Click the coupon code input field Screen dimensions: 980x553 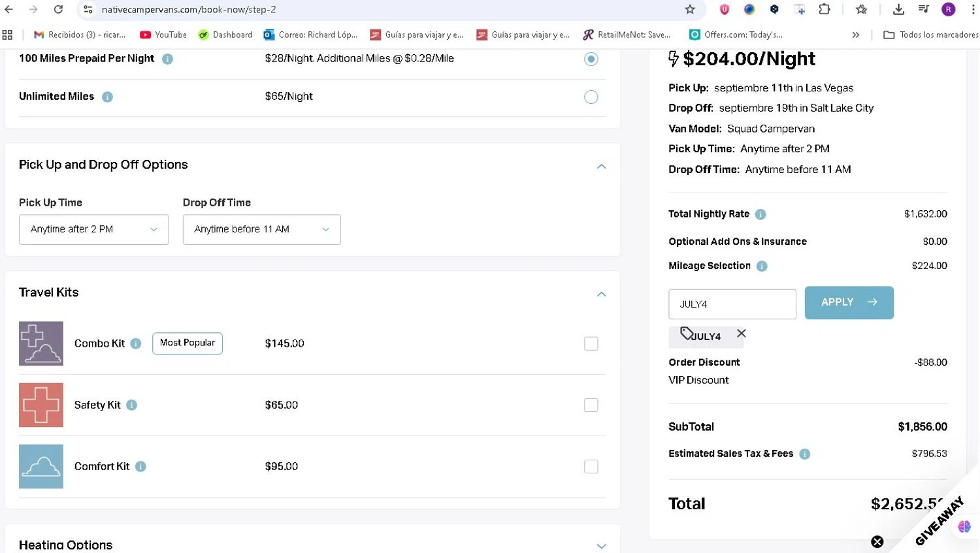pyautogui.click(x=732, y=304)
